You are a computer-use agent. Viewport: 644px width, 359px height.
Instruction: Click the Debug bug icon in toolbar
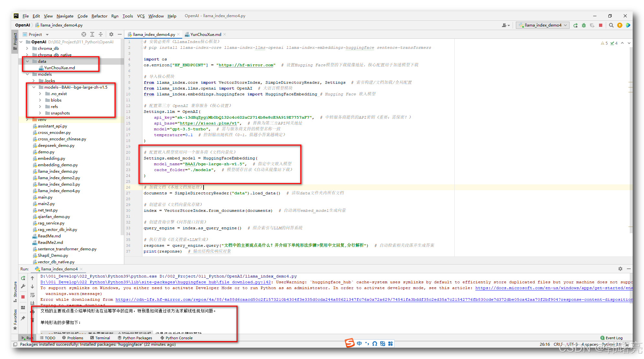(x=584, y=25)
